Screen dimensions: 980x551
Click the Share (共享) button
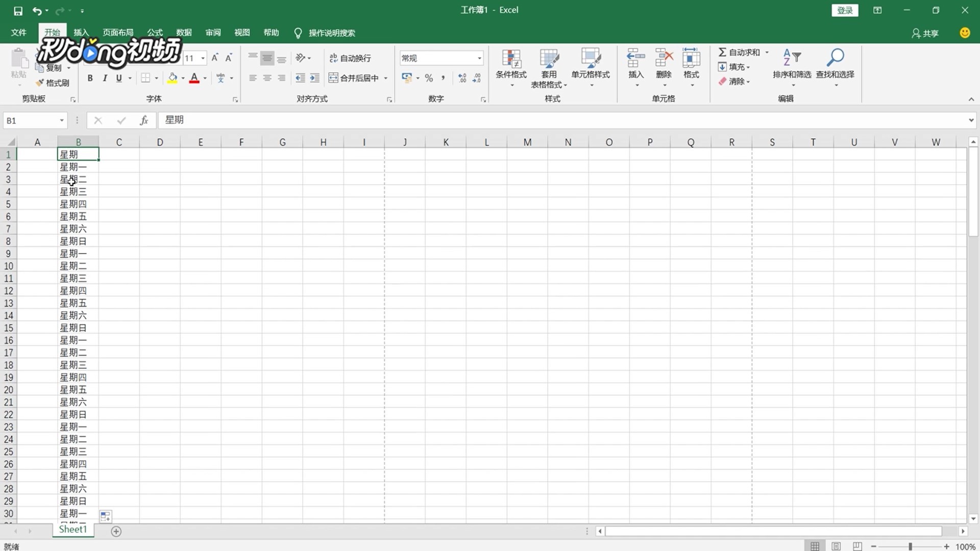point(925,33)
